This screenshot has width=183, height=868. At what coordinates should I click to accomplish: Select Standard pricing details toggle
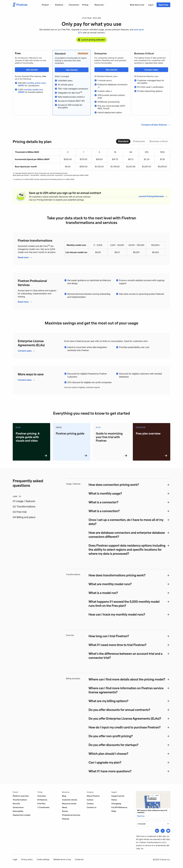click(x=123, y=141)
